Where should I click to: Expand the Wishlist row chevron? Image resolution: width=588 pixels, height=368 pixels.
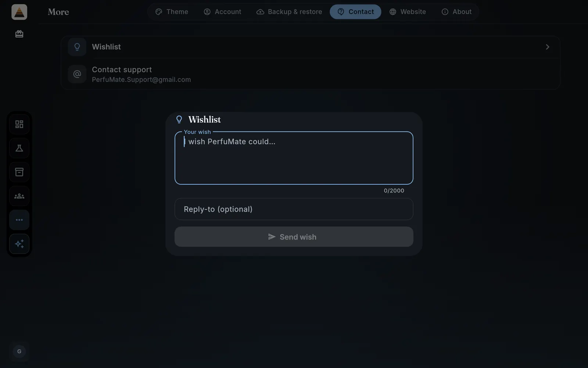[547, 47]
